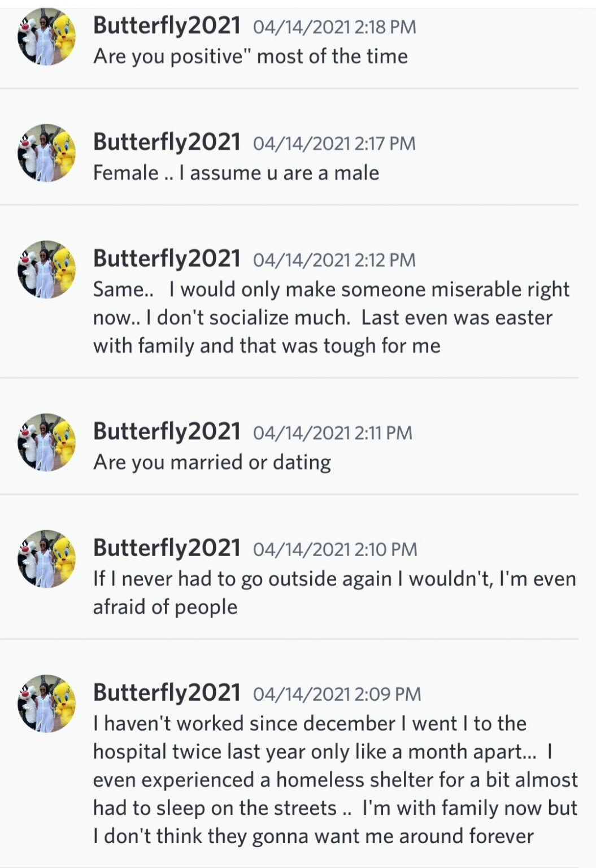Click the Butterfly2021 username on the 2:18 PM message
The image size is (596, 868).
(x=167, y=26)
